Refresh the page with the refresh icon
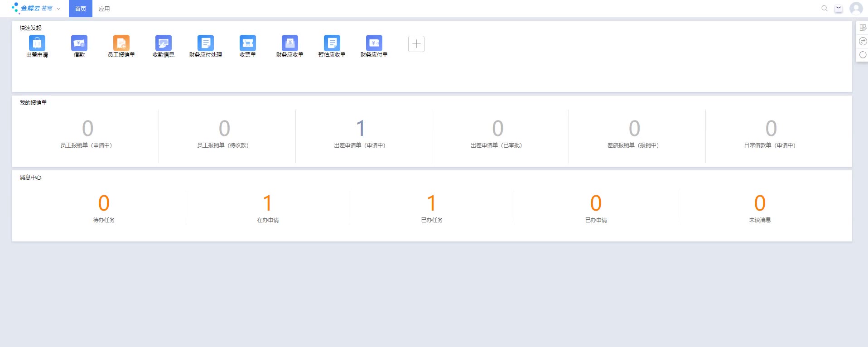 click(863, 55)
